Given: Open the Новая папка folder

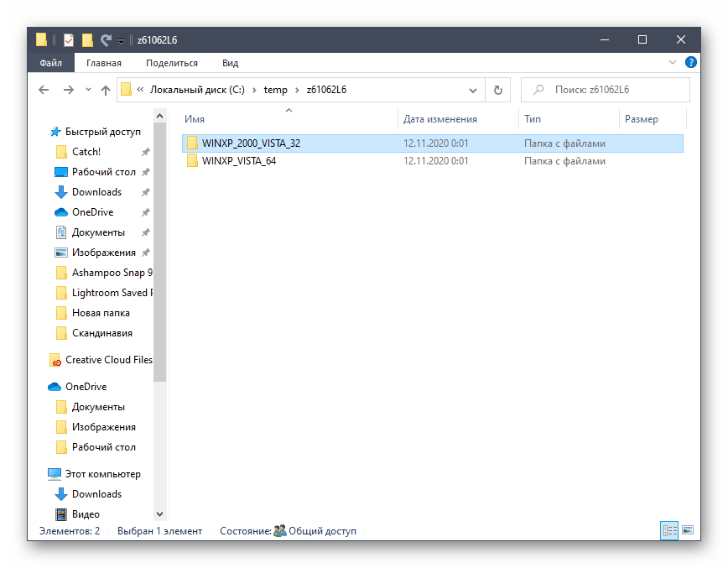Looking at the screenshot, I should [101, 313].
